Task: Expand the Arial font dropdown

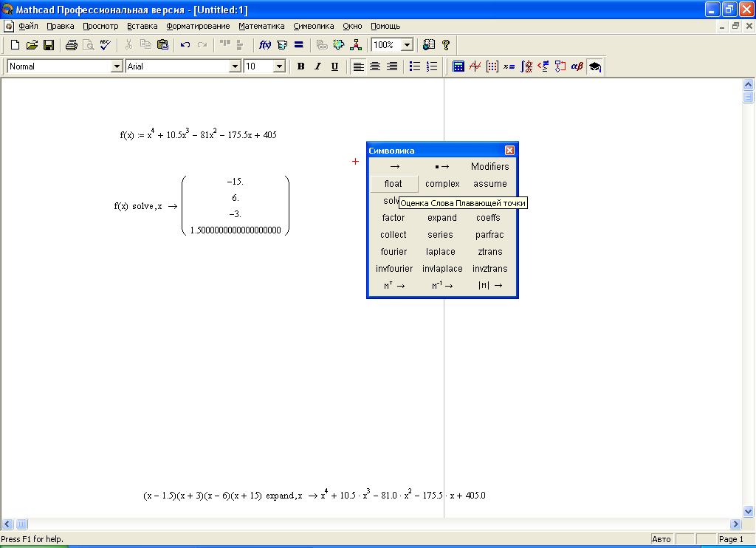Action: coord(236,66)
